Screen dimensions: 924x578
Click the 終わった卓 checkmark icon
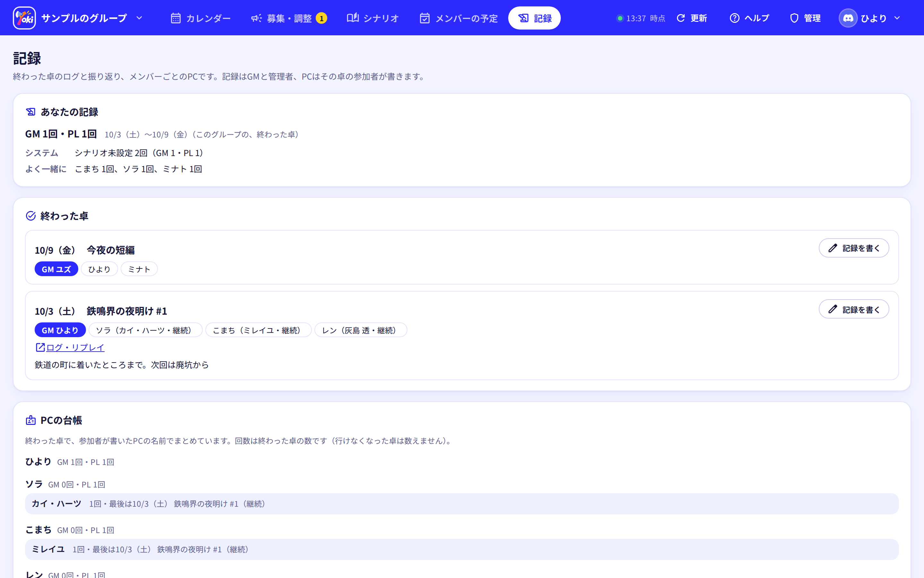(30, 216)
